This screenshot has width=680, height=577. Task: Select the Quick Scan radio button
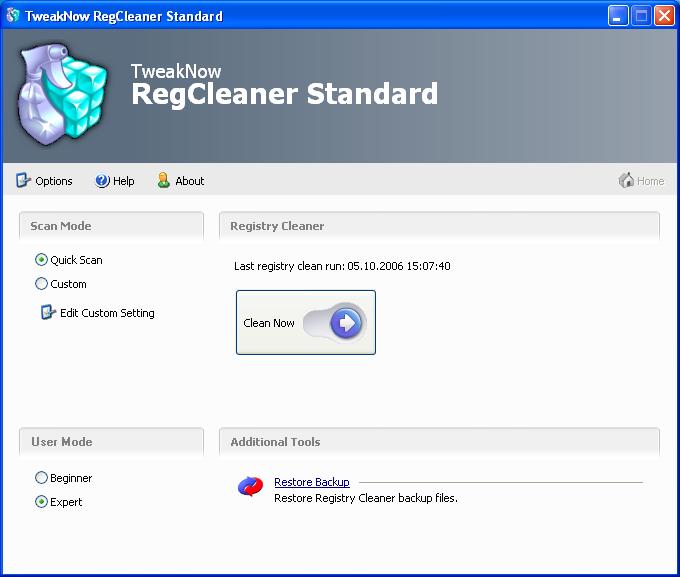41,260
